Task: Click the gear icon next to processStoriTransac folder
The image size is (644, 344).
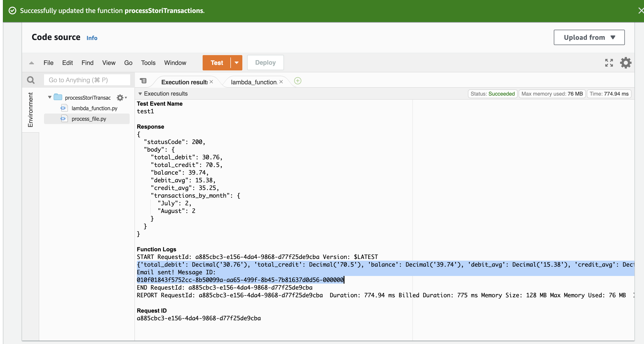Action: (x=121, y=98)
